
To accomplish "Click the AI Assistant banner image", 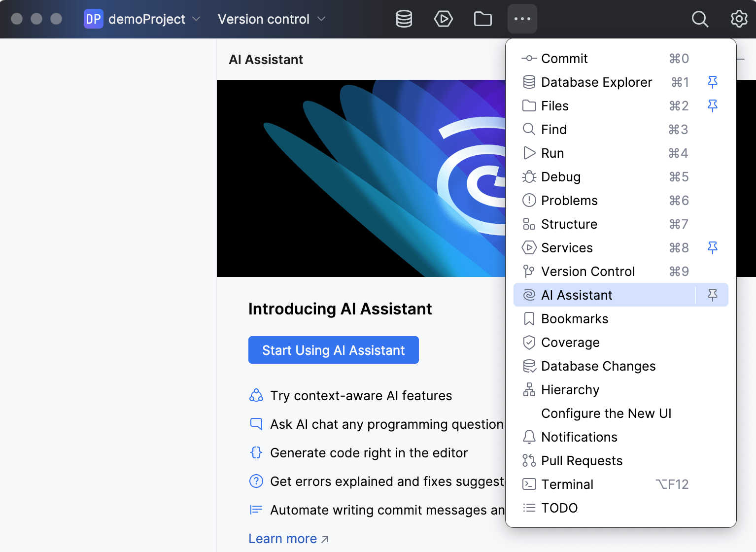I will pos(361,178).
